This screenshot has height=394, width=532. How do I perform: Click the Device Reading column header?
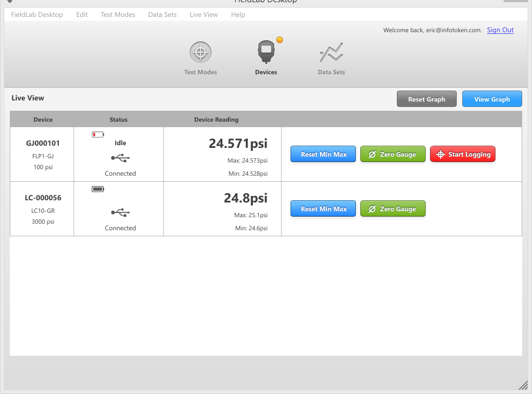(216, 120)
